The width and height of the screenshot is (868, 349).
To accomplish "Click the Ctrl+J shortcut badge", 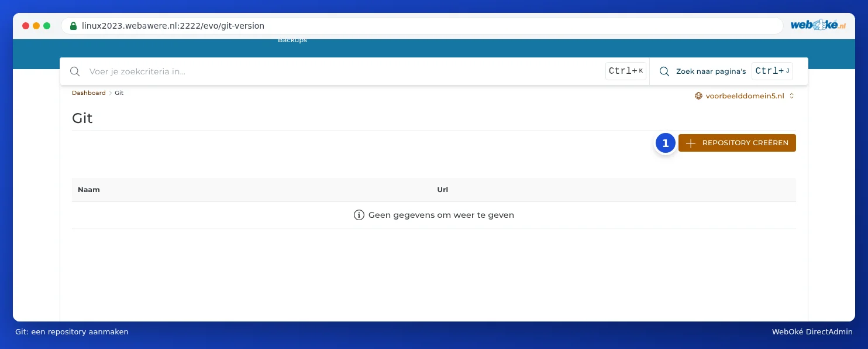I will (773, 71).
